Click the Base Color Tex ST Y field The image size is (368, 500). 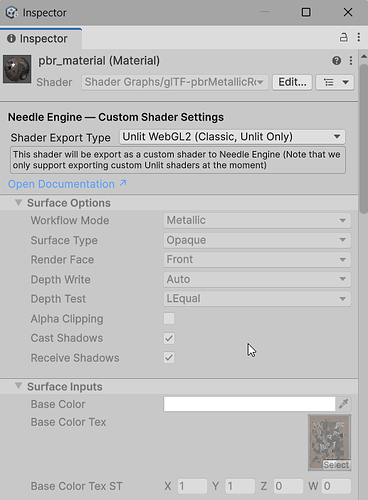click(x=240, y=486)
